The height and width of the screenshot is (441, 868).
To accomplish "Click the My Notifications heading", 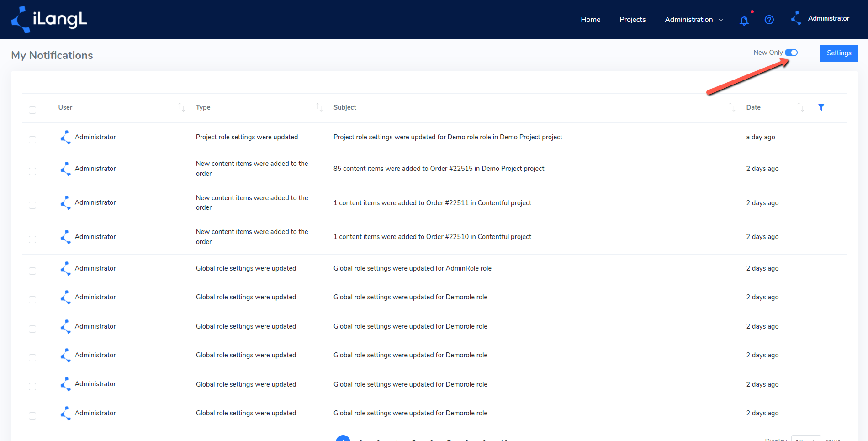I will (52, 55).
